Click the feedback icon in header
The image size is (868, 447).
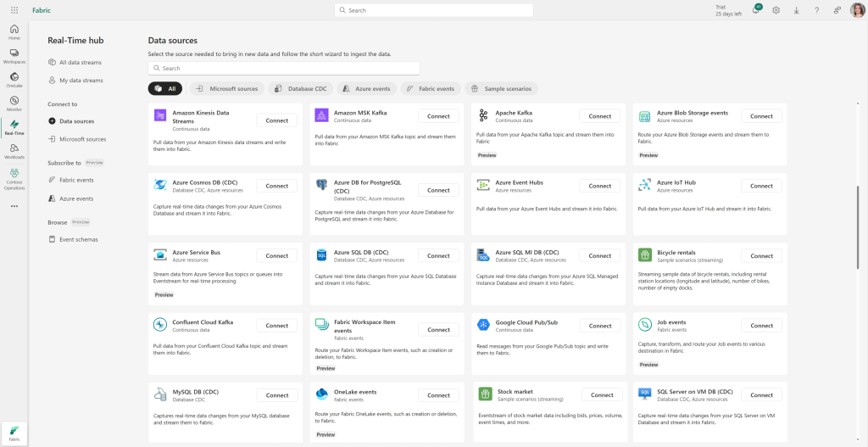[837, 10]
